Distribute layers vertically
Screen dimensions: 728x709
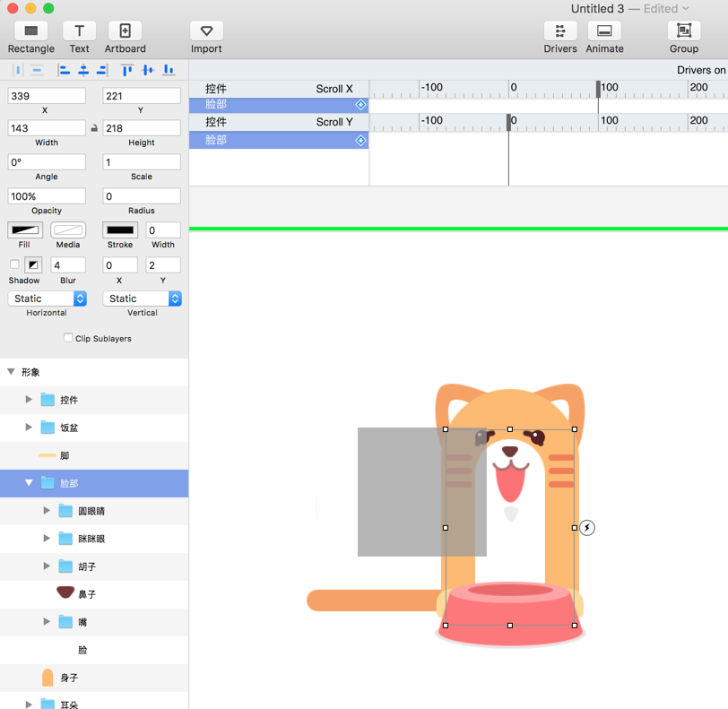pyautogui.click(x=37, y=70)
